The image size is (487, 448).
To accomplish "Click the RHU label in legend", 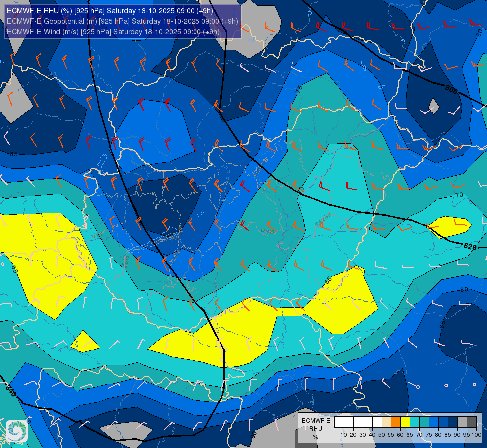I will point(316,429).
